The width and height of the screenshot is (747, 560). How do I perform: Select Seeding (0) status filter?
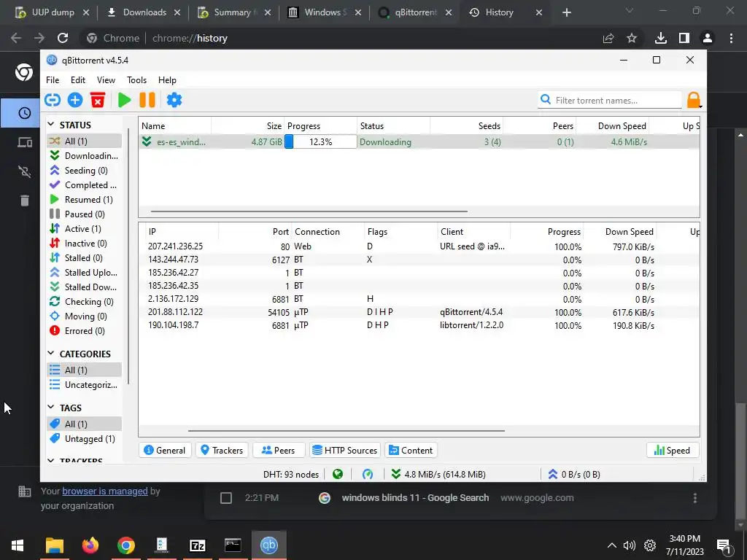[x=84, y=171]
